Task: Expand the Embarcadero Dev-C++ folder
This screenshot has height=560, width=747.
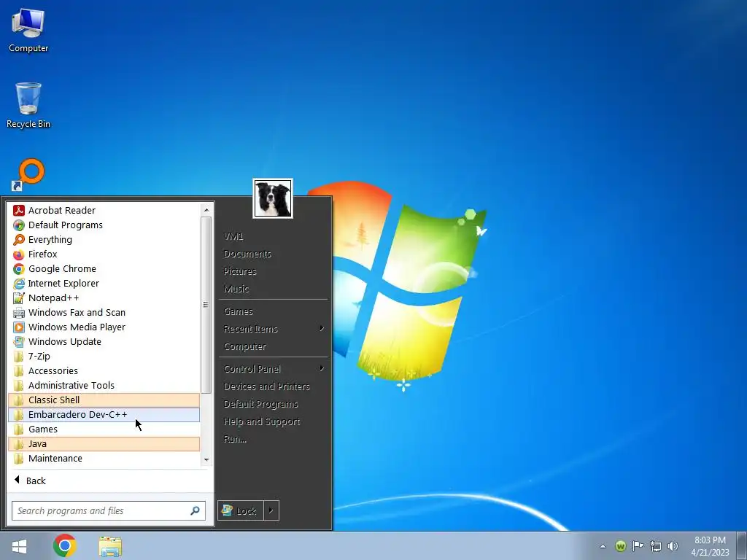Action: point(104,415)
